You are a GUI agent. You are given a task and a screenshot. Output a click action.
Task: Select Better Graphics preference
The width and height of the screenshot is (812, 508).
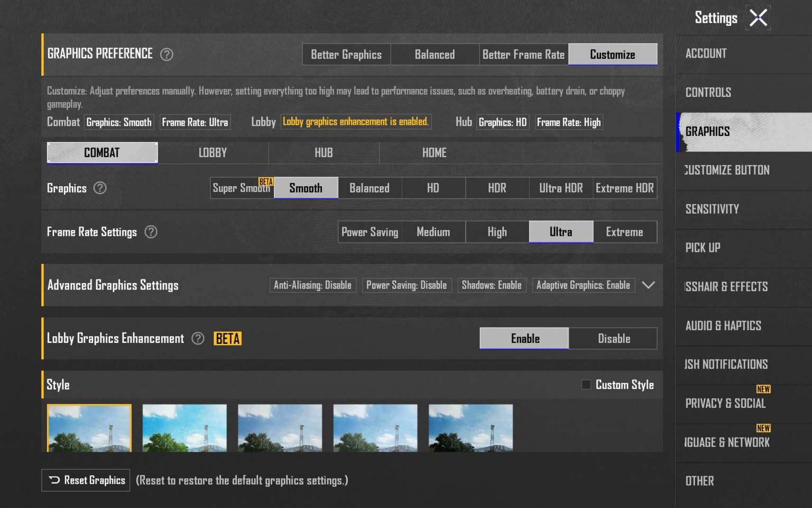click(346, 55)
